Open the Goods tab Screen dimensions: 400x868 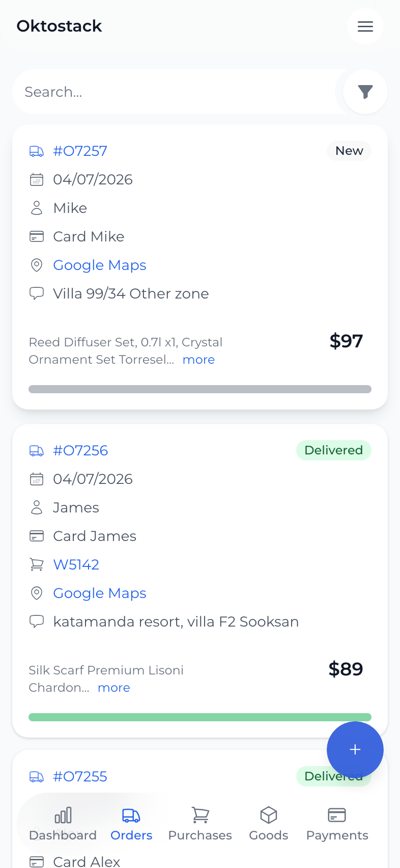tap(269, 824)
